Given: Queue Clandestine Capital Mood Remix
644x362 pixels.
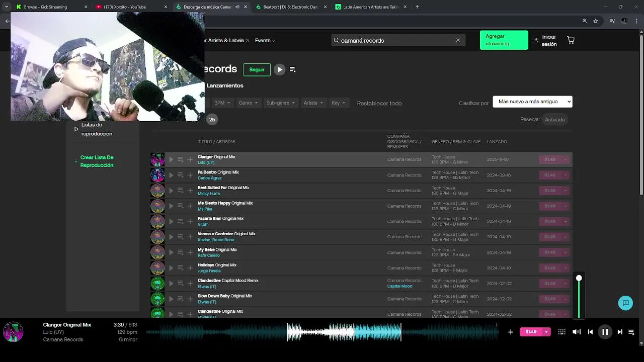Looking at the screenshot, I should pos(180,283).
